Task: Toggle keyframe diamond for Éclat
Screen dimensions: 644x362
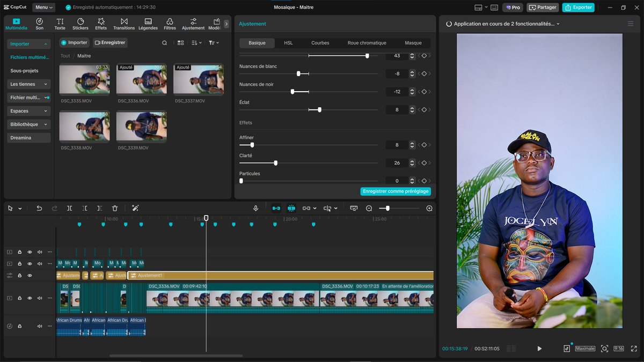Action: pyautogui.click(x=424, y=109)
